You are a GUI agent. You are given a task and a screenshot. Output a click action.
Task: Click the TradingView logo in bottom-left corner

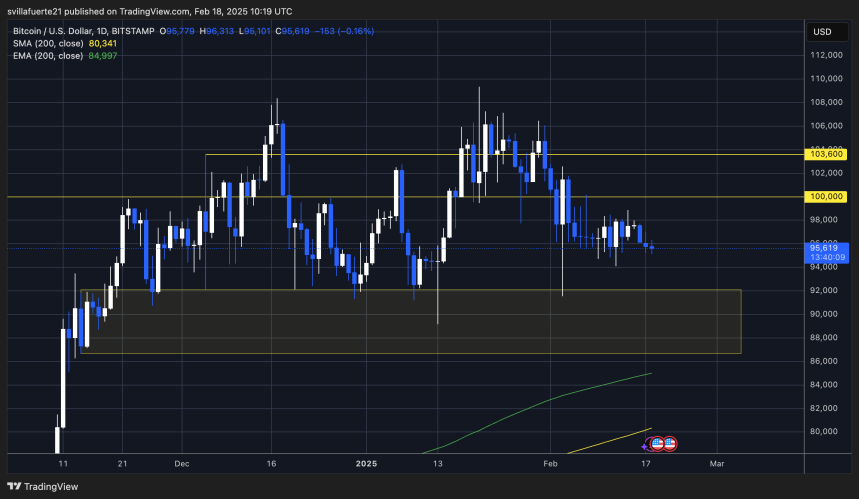[x=38, y=487]
